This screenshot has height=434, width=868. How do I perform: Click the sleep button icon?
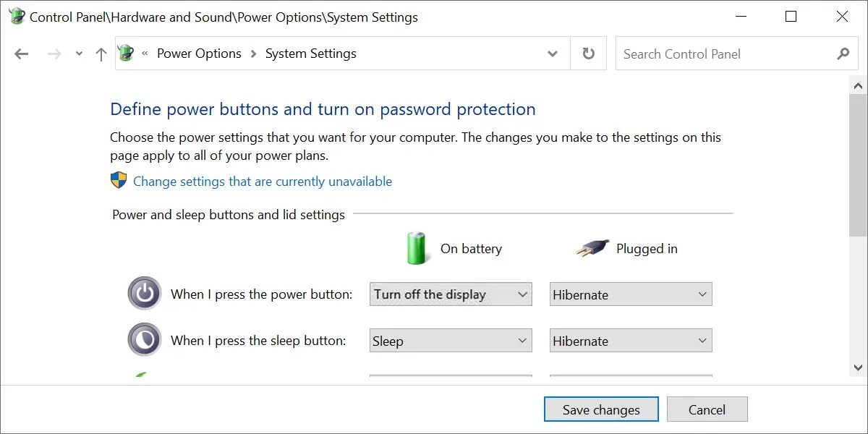pos(144,340)
